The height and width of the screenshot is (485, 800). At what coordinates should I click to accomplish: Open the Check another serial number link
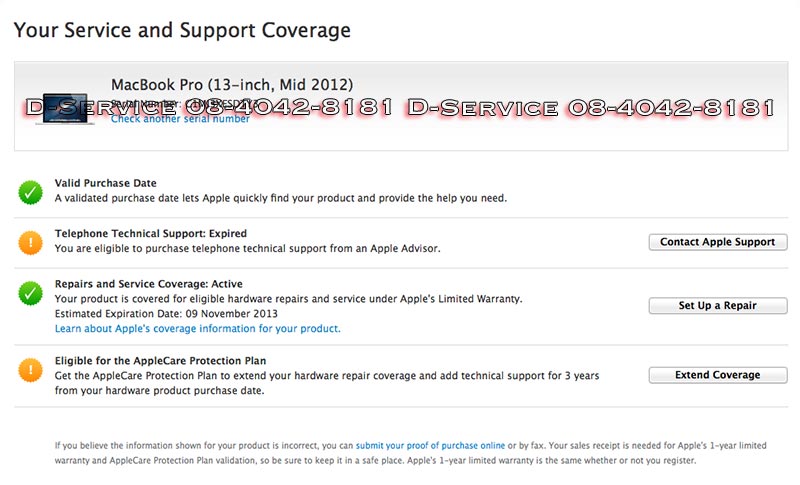tap(180, 119)
